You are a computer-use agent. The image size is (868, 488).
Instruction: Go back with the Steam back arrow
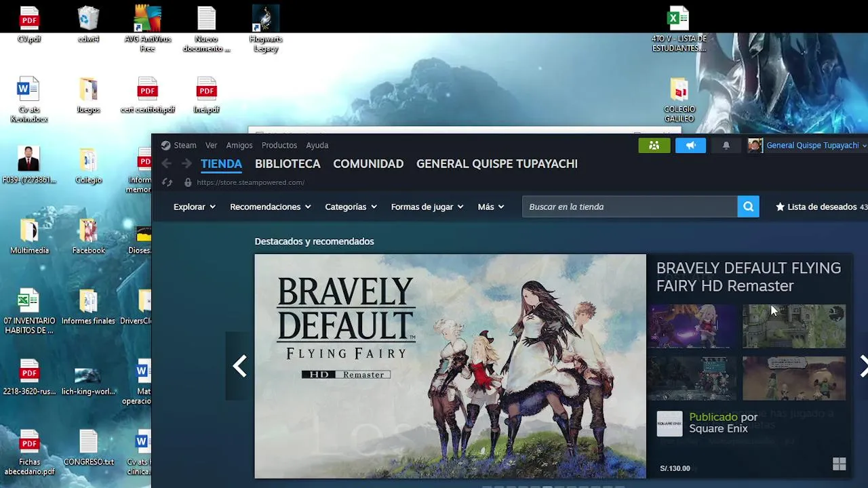click(167, 163)
